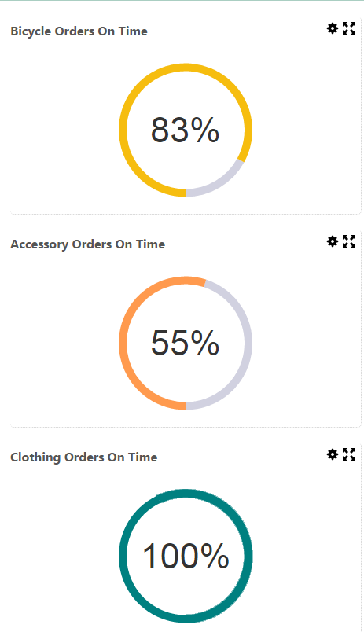Select the 100% value in clothing gauge
The height and width of the screenshot is (632, 364).
click(x=186, y=556)
